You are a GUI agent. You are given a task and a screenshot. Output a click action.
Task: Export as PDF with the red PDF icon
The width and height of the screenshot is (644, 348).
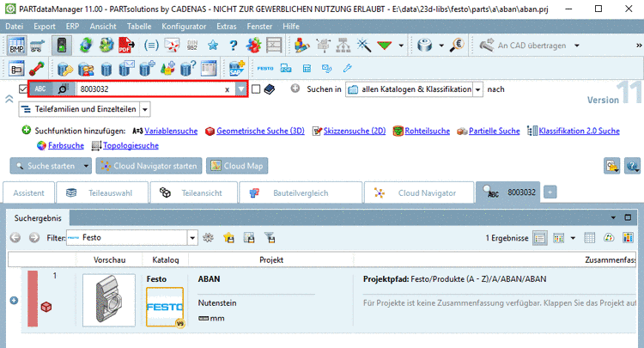tap(126, 46)
